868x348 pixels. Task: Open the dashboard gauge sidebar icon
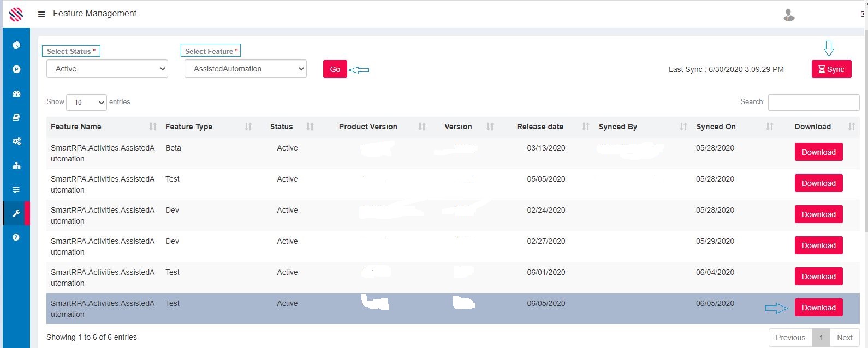click(x=16, y=93)
